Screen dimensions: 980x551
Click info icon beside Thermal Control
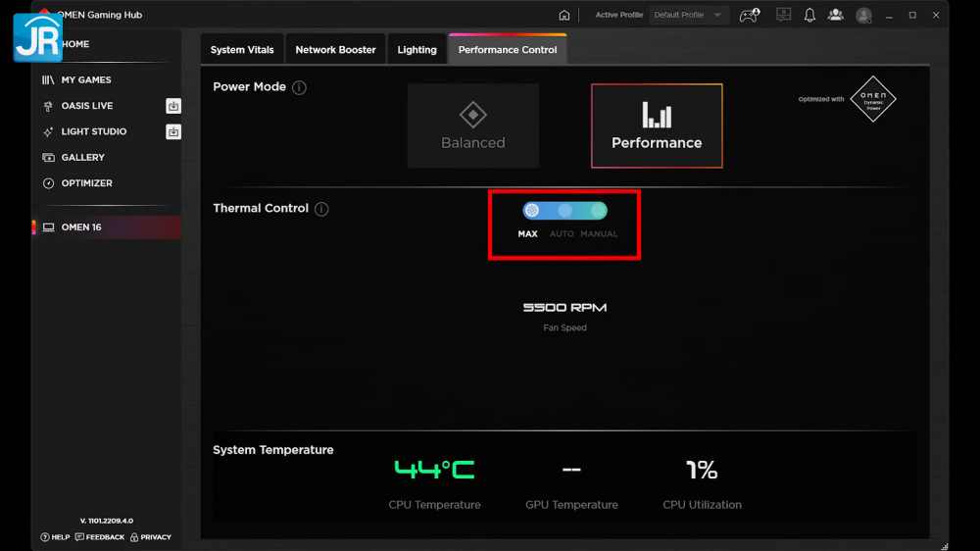click(x=321, y=209)
